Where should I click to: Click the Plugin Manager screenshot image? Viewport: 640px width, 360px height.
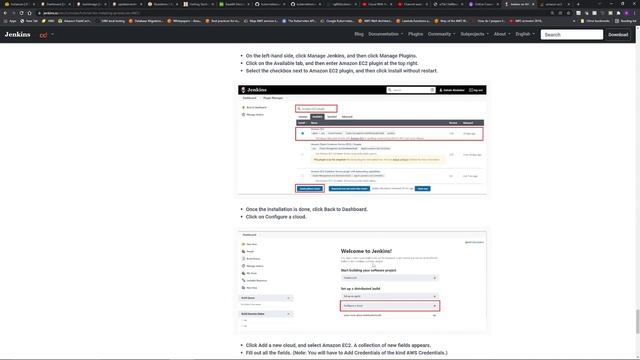click(x=362, y=140)
